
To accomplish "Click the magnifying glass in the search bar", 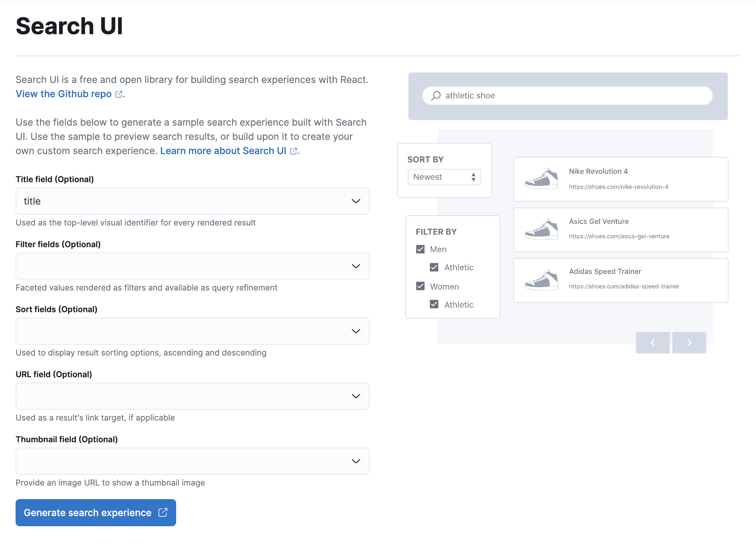I will click(436, 95).
